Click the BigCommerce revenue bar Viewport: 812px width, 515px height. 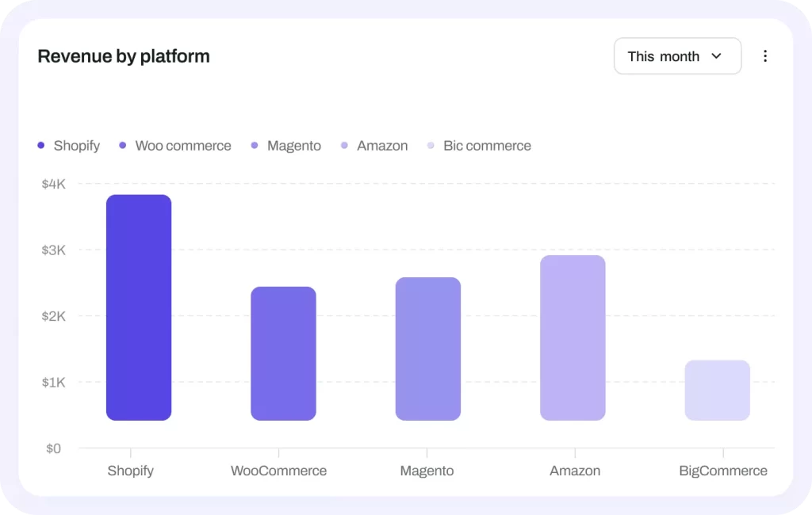[717, 391]
